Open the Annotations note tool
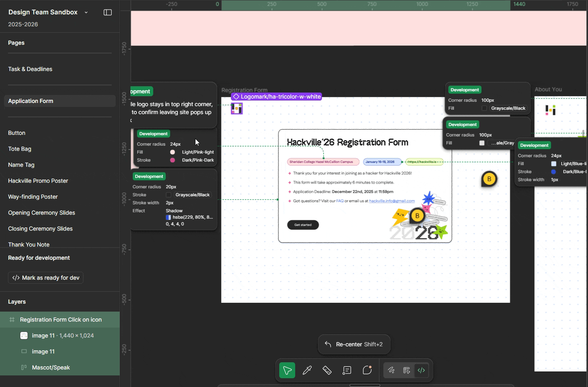 (x=347, y=370)
